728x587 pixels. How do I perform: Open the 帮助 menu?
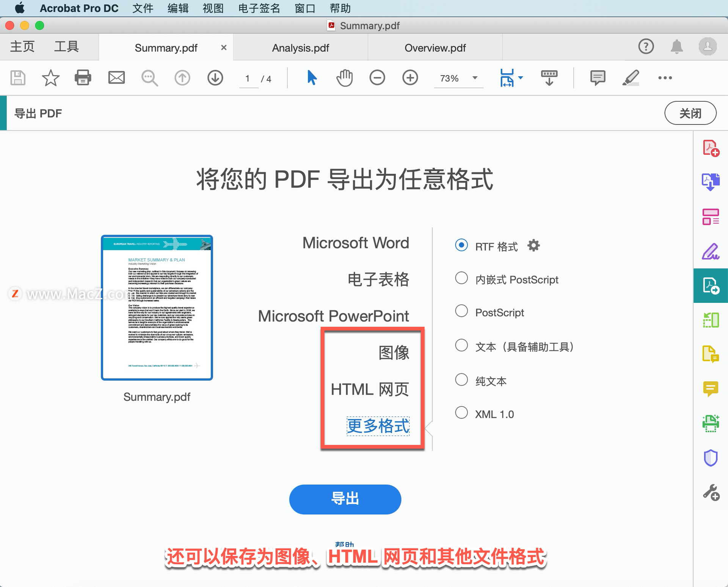340,8
